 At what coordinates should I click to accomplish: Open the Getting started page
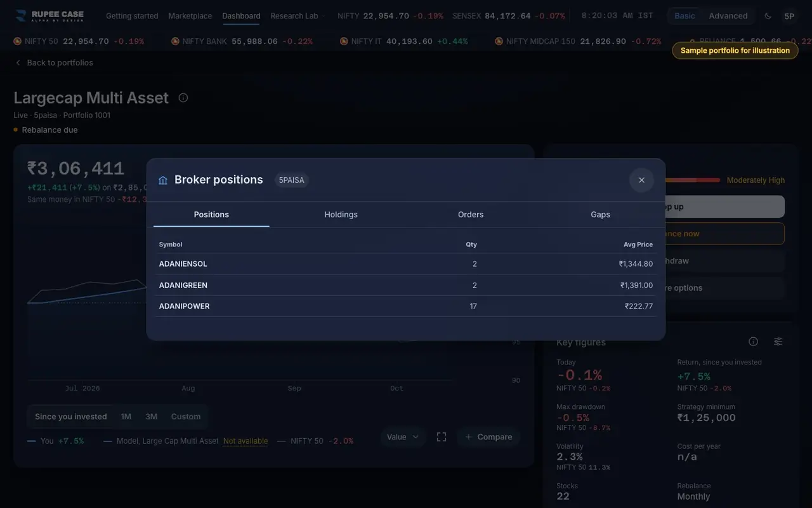coord(132,16)
